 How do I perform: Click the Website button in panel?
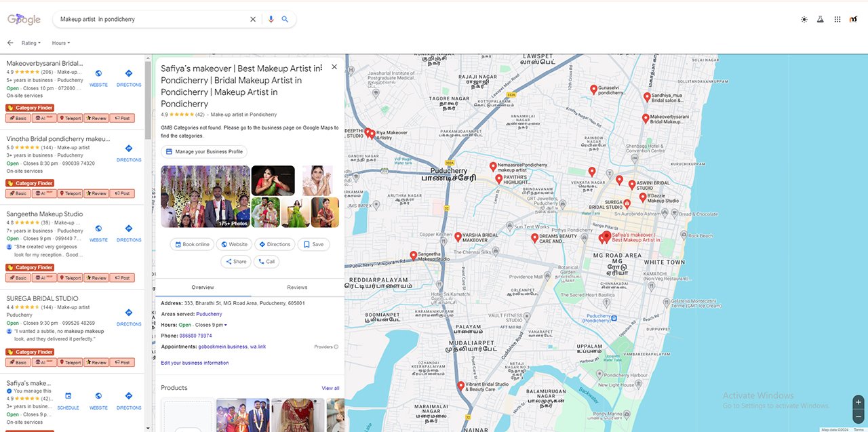point(234,244)
